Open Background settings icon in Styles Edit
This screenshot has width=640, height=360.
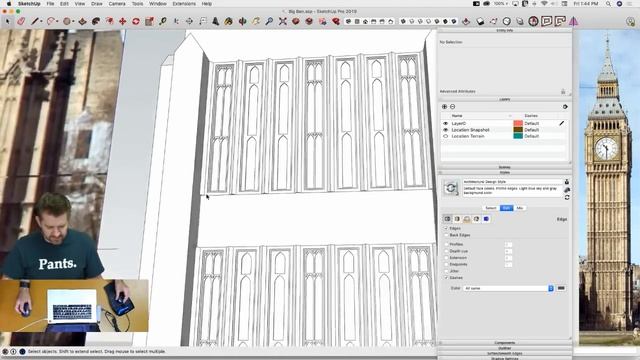[x=467, y=219]
